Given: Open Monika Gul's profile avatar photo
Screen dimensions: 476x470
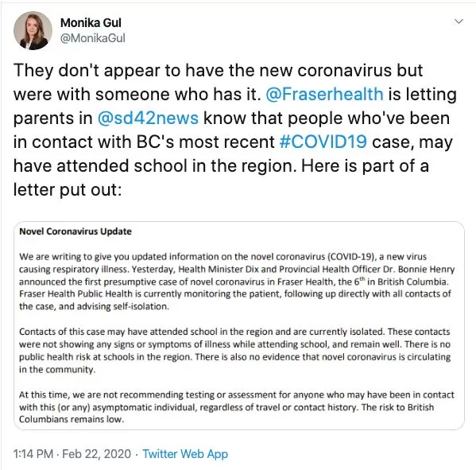Looking at the screenshot, I should click(x=33, y=31).
